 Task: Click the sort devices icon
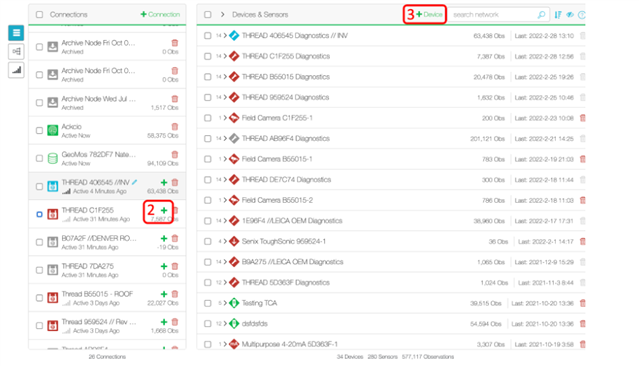(x=558, y=15)
